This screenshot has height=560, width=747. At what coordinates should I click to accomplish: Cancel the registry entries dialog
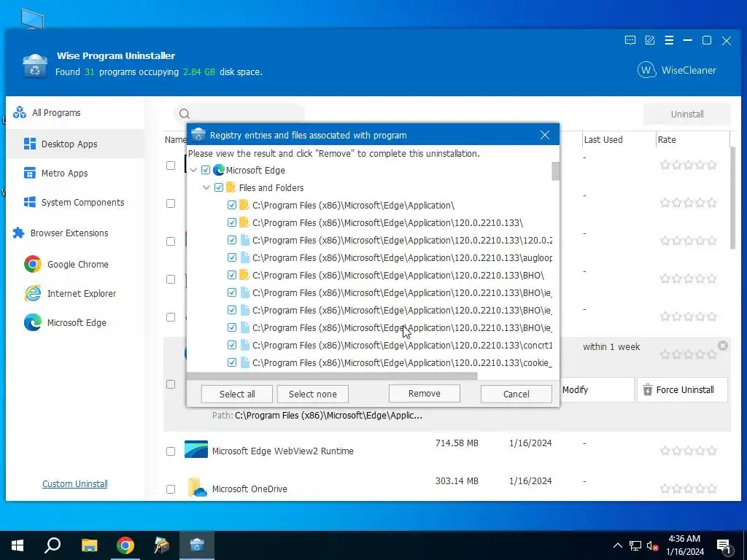coord(516,394)
